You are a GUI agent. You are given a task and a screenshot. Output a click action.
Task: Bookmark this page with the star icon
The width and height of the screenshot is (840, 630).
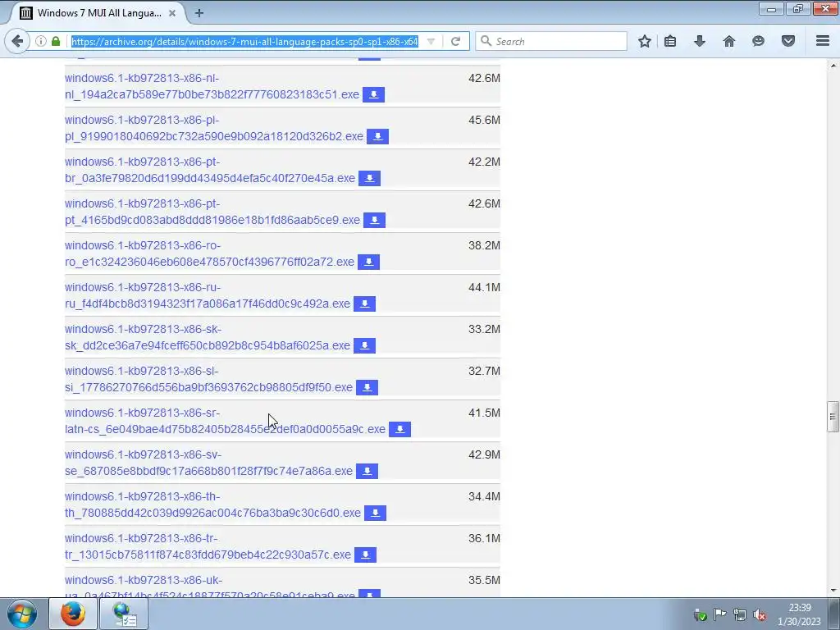point(645,41)
